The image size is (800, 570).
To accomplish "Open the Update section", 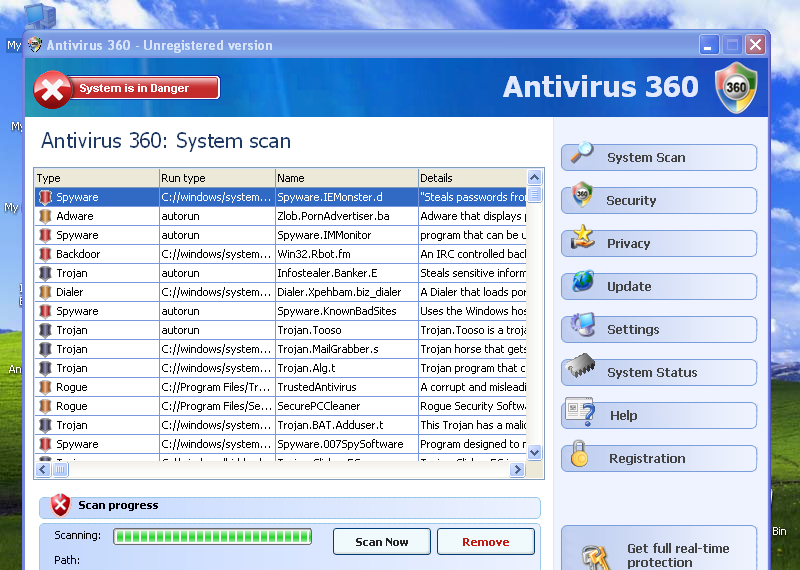I will coord(659,286).
